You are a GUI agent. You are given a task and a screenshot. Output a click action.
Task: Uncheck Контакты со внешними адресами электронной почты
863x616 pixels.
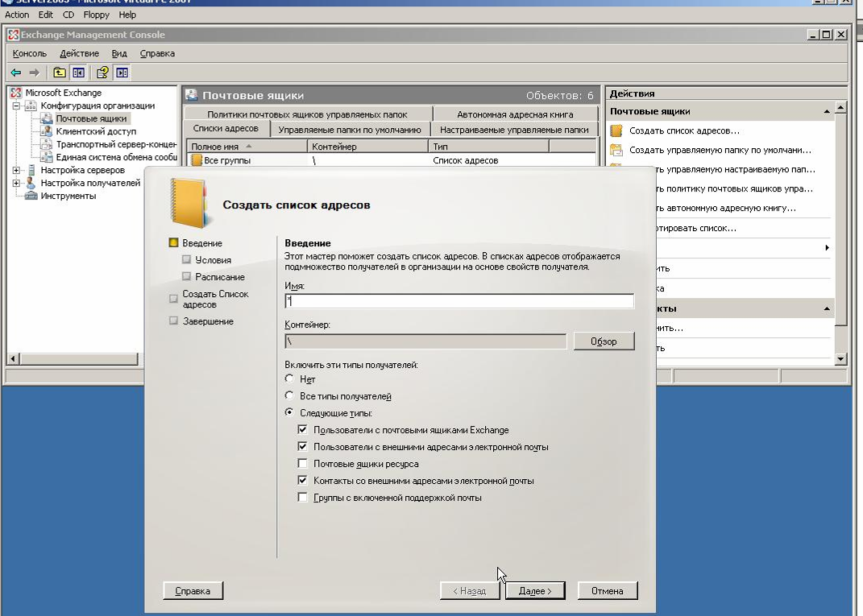pos(302,480)
